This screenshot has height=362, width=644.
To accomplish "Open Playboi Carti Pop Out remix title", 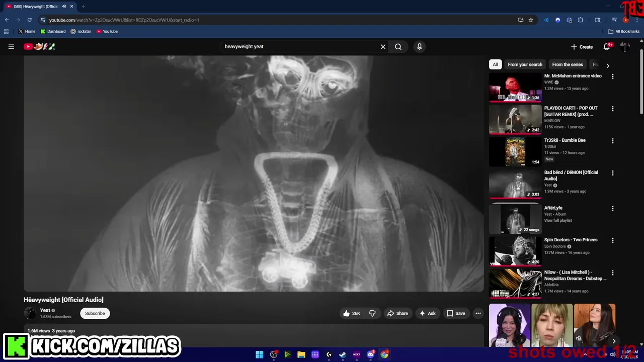I will click(x=571, y=111).
